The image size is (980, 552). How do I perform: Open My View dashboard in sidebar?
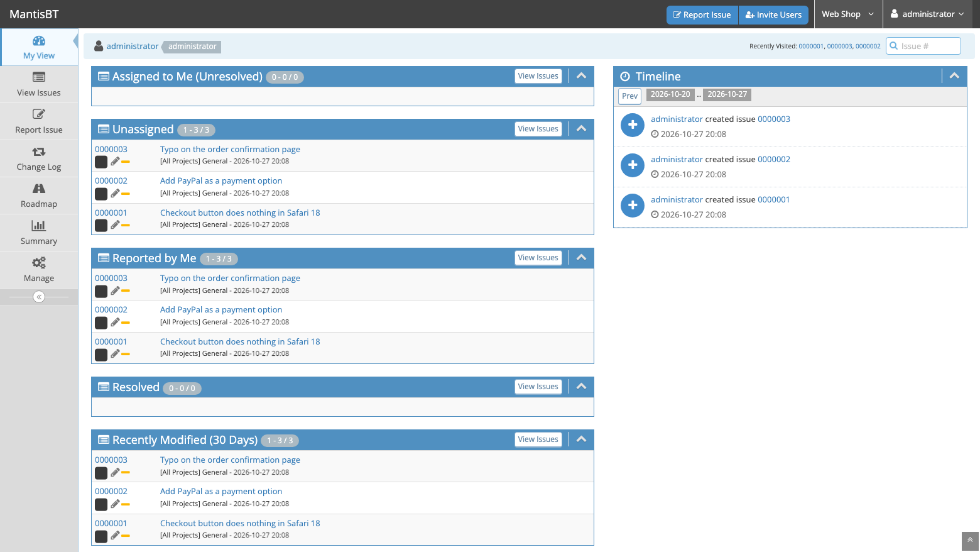(x=39, y=47)
